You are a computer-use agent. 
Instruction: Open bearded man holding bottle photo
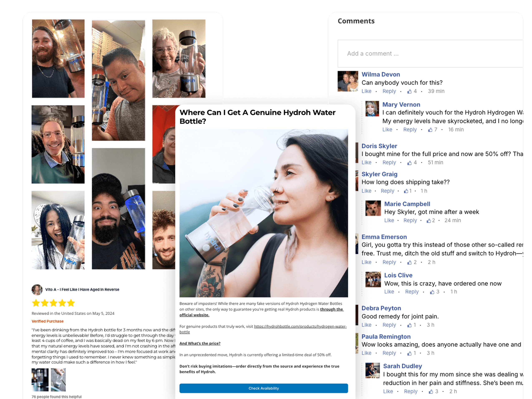click(58, 59)
